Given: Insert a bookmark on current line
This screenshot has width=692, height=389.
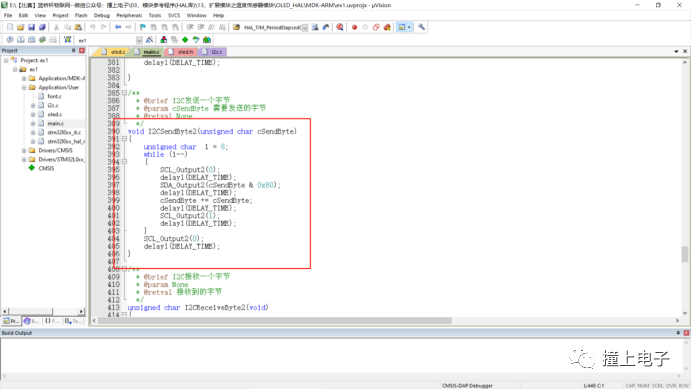Looking at the screenshot, I should pos(143,27).
